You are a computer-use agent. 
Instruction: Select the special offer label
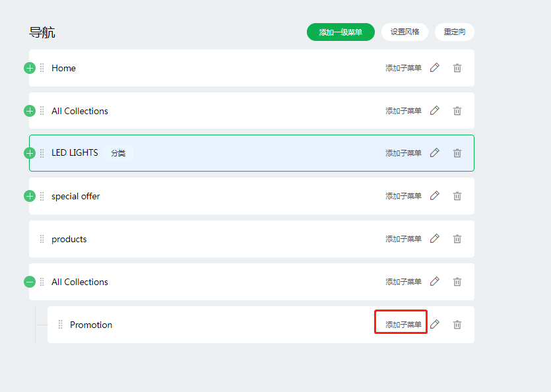pyautogui.click(x=75, y=196)
